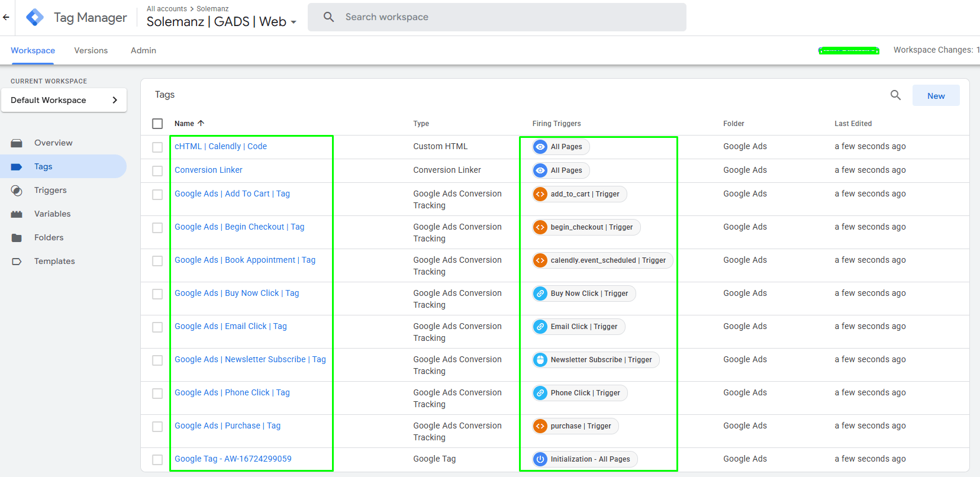Viewport: 980px width, 477px height.
Task: Open the Templates sidebar icon
Action: click(17, 262)
